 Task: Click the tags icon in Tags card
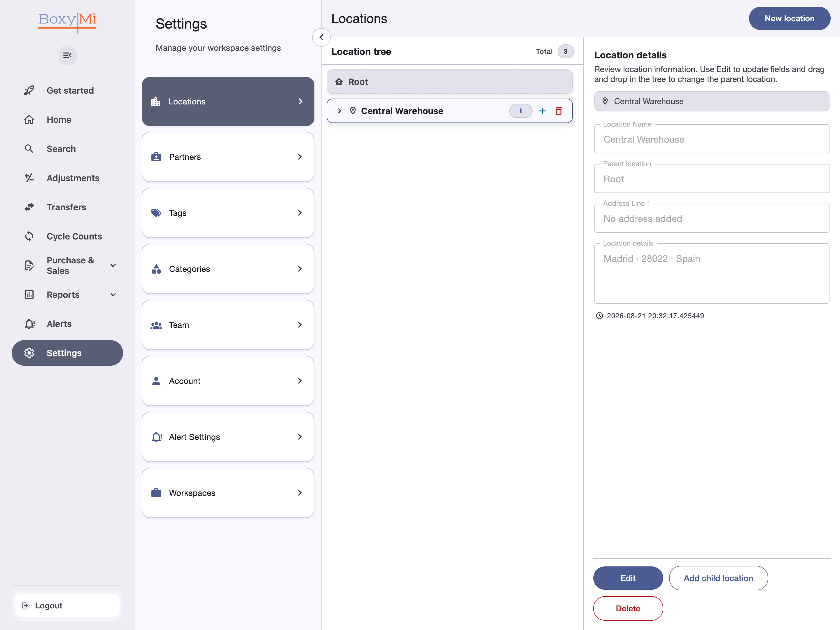[x=156, y=213]
